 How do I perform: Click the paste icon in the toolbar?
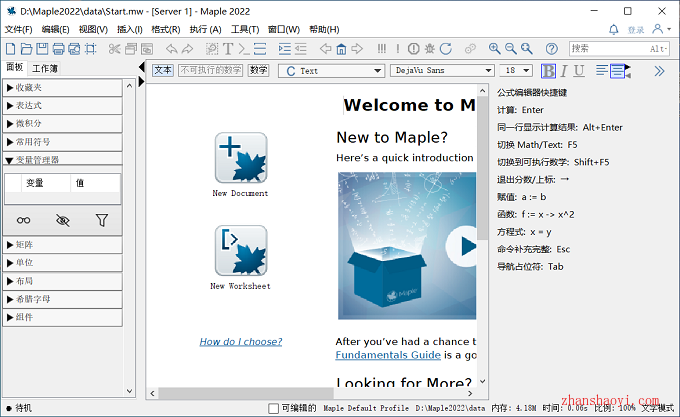pyautogui.click(x=147, y=49)
